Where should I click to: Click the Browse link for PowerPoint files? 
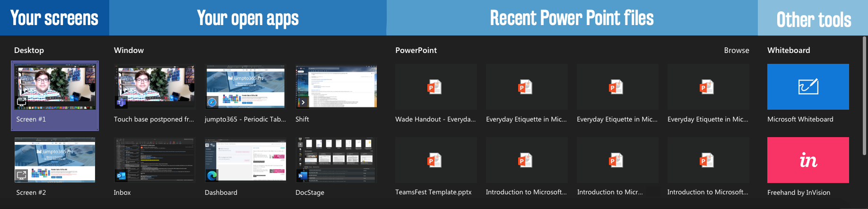[737, 50]
